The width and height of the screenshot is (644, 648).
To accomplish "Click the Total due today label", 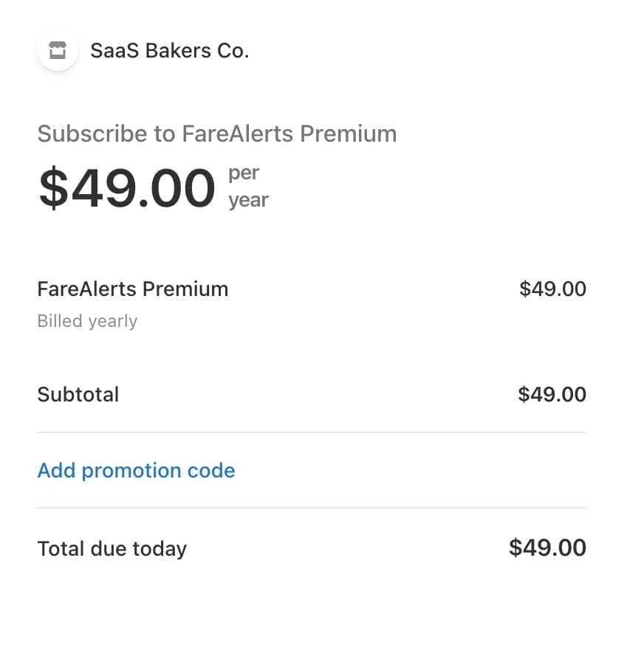I will click(x=112, y=549).
